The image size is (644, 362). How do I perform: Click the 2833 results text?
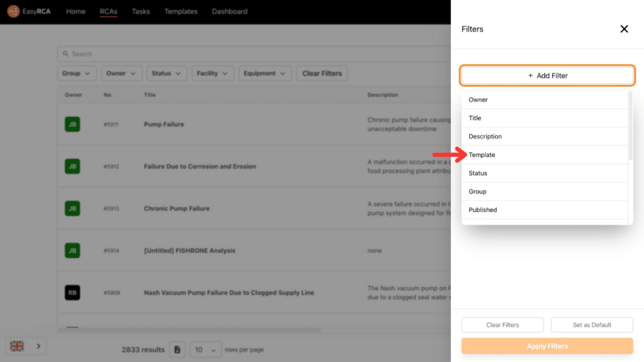click(143, 349)
